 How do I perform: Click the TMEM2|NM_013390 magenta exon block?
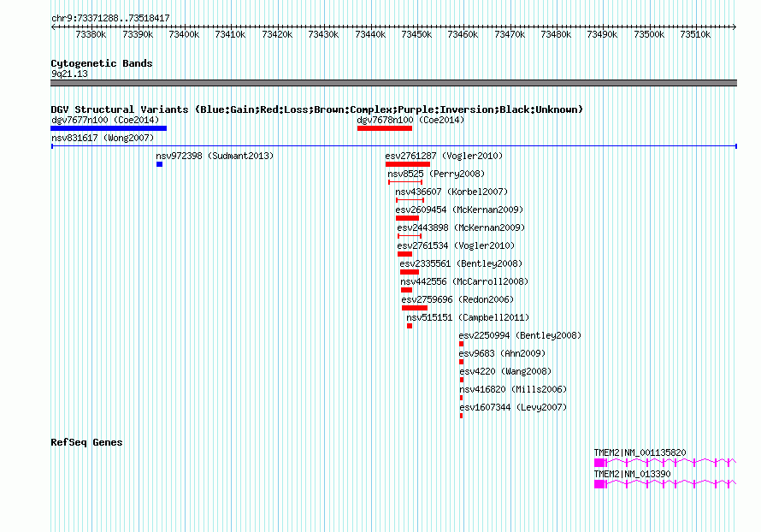coord(600,484)
